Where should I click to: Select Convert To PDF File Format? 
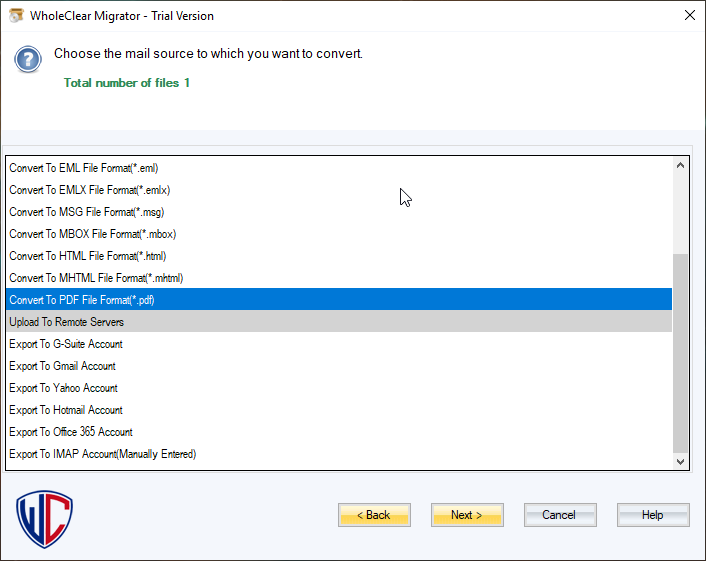82,300
